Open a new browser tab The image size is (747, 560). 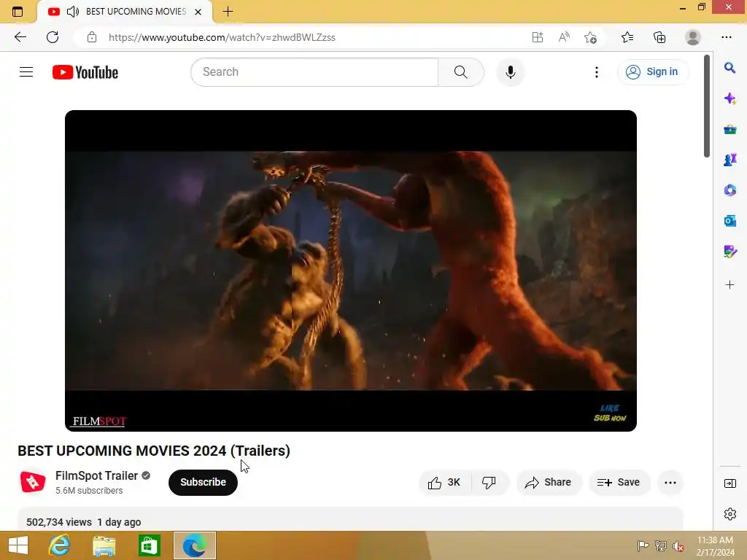[228, 12]
